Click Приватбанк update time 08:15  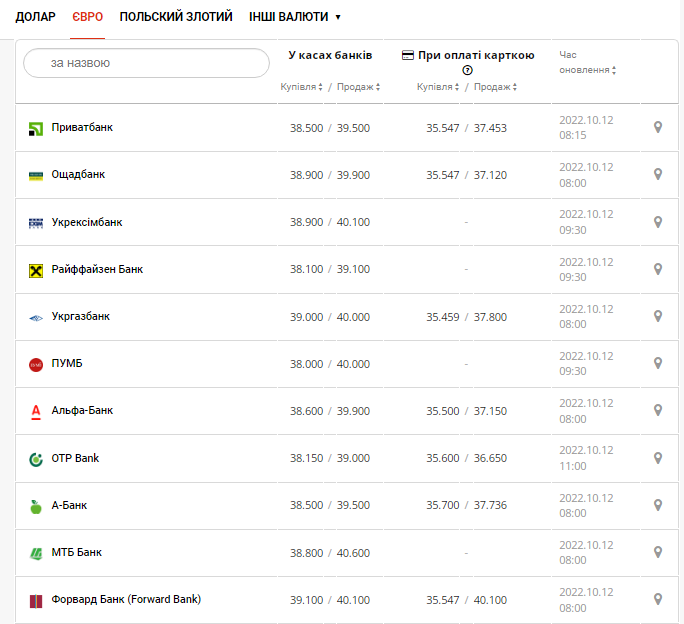pyautogui.click(x=573, y=135)
